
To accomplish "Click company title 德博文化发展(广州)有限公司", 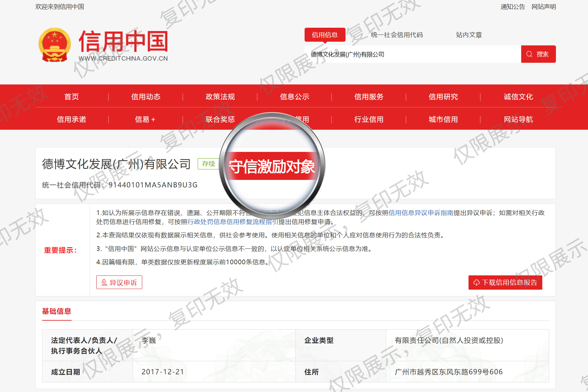I will tap(116, 164).
